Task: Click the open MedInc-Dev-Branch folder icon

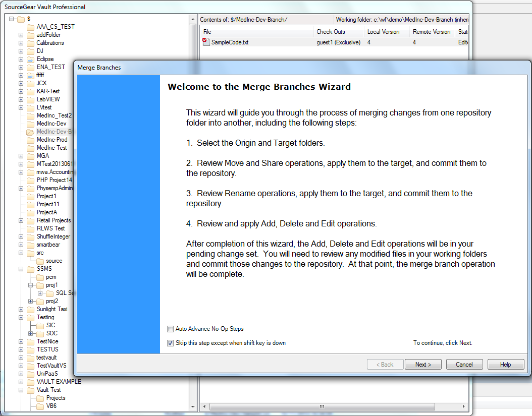Action: tap(30, 132)
